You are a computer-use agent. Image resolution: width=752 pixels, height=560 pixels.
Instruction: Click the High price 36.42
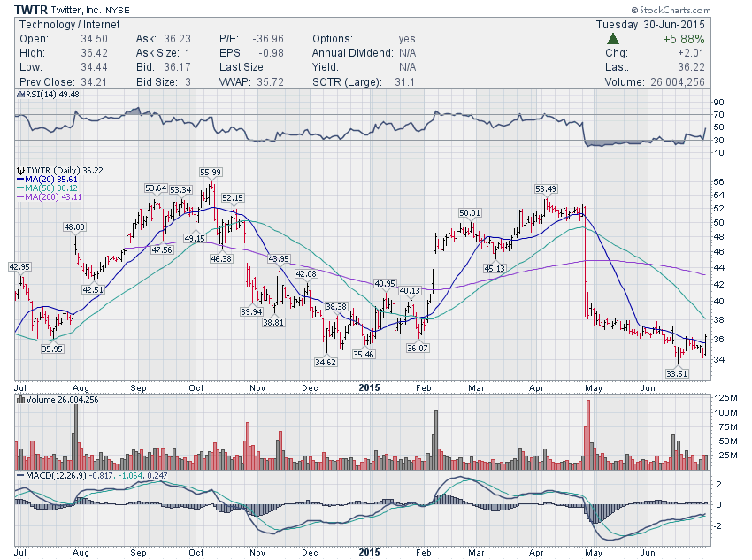tap(94, 53)
